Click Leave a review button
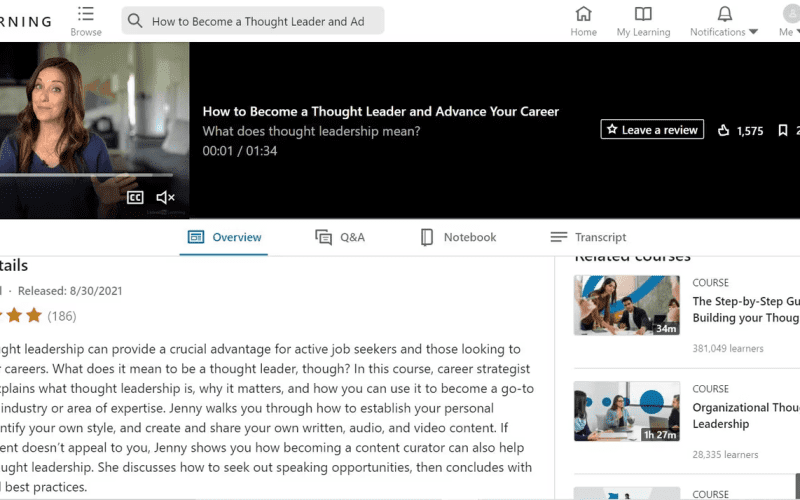This screenshot has height=500, width=800. [x=652, y=130]
